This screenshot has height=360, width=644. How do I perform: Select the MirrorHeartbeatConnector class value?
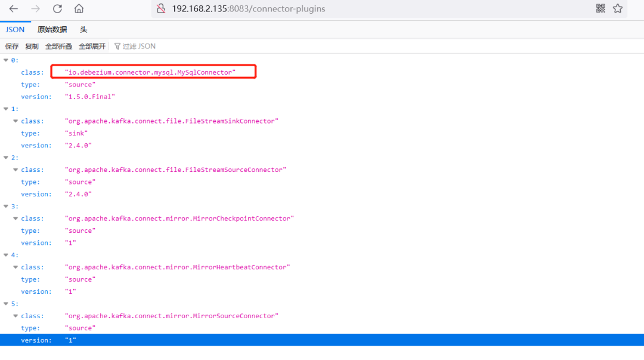pos(178,267)
